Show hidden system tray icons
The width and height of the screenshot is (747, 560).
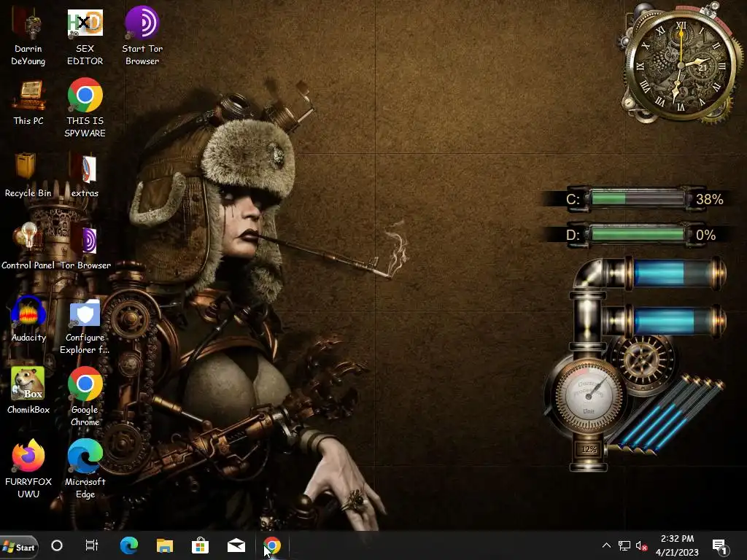point(606,545)
